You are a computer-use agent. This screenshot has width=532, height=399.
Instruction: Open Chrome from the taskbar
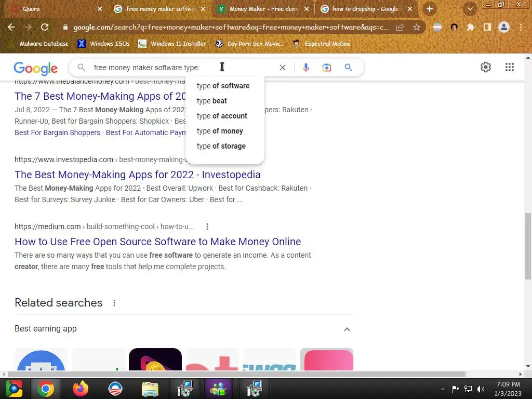click(x=46, y=389)
